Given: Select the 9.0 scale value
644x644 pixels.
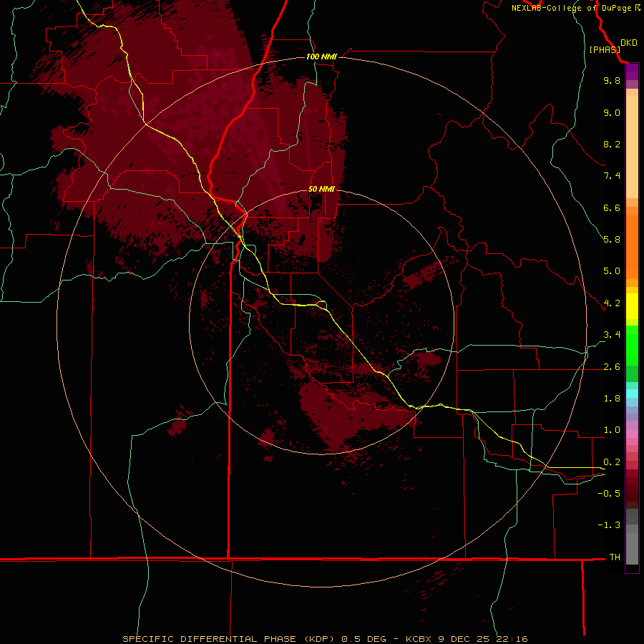Looking at the screenshot, I should (612, 112).
